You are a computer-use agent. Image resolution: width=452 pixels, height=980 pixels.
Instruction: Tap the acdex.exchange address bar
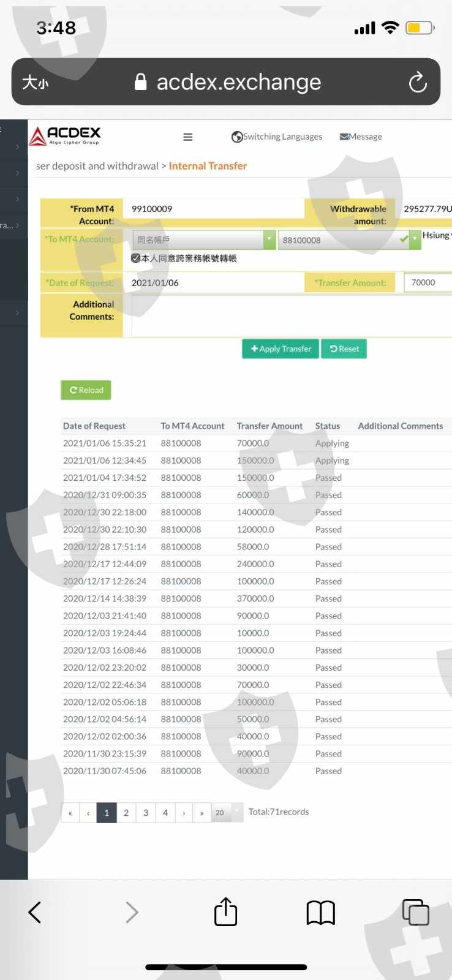tap(226, 82)
